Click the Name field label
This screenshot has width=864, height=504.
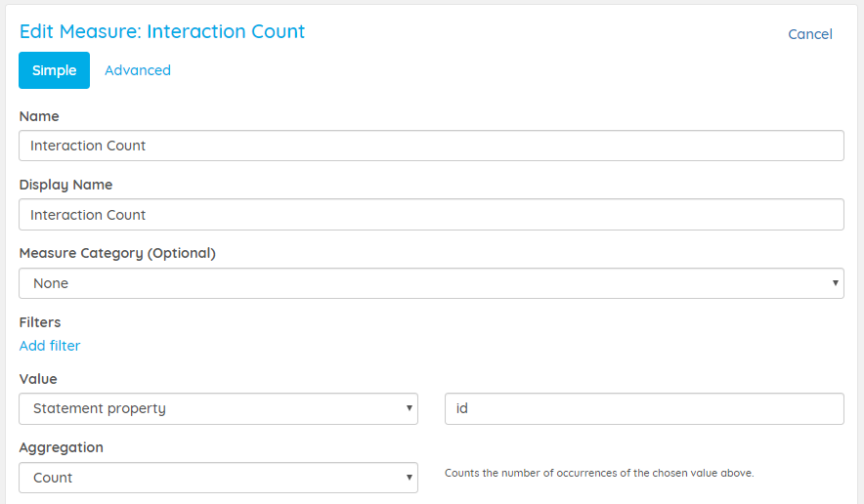(39, 116)
